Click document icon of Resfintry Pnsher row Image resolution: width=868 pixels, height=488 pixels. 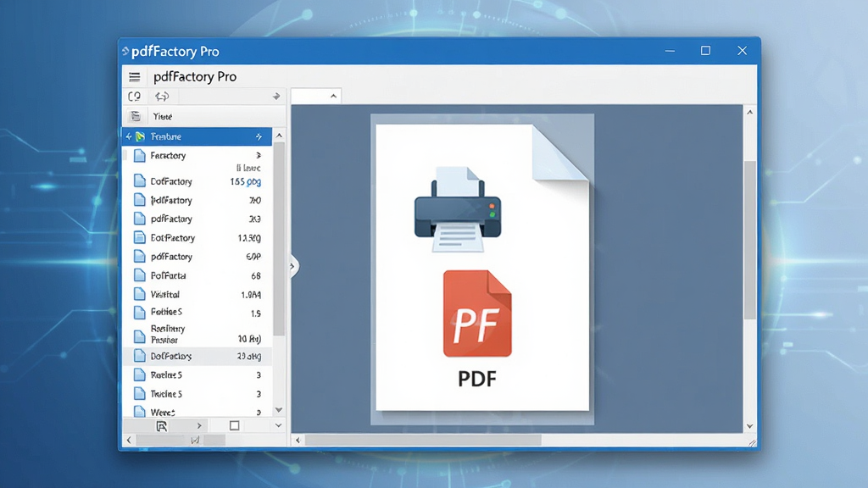click(x=140, y=335)
